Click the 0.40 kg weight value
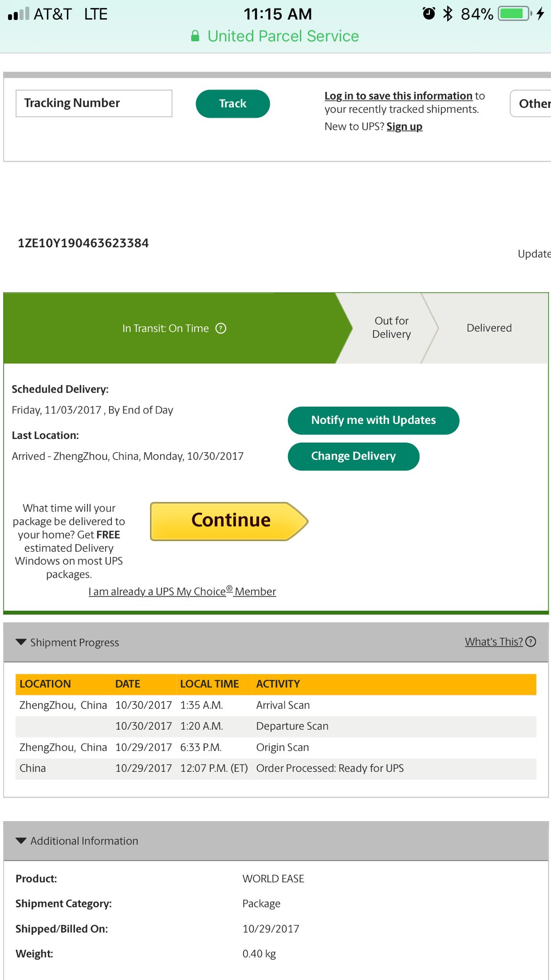 click(x=259, y=954)
